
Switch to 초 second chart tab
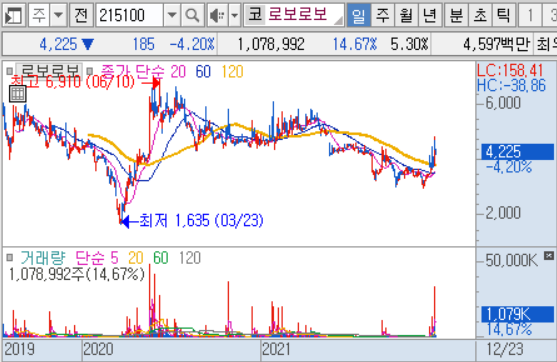(480, 15)
